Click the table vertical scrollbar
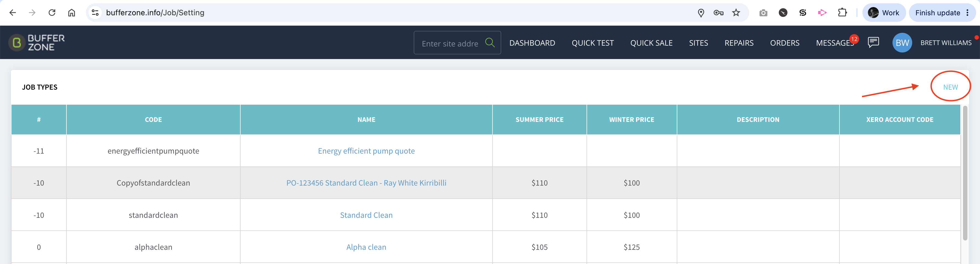This screenshot has width=980, height=264. coord(965,173)
